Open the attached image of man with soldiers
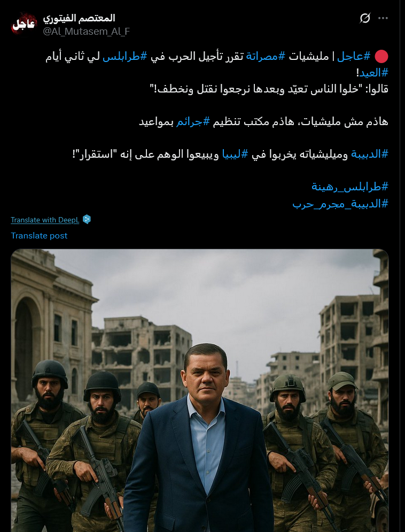Image resolution: width=405 pixels, height=532 pixels. pyautogui.click(x=200, y=390)
